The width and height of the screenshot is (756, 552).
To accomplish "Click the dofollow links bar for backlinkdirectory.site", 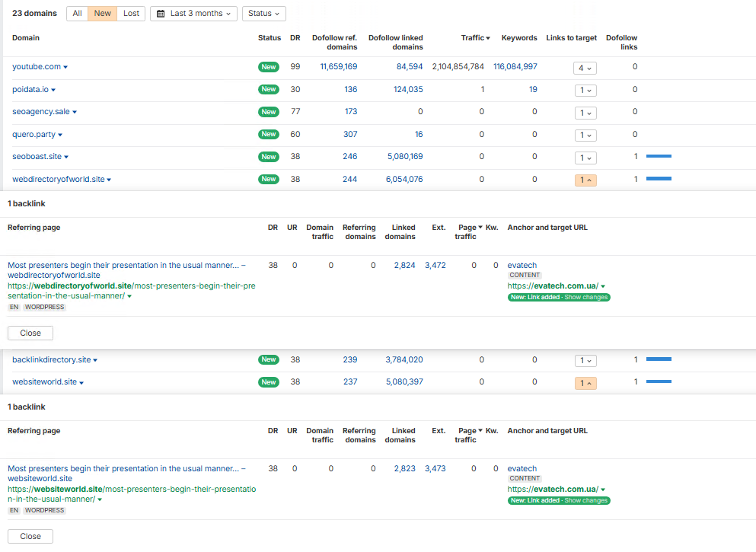I will pos(659,359).
